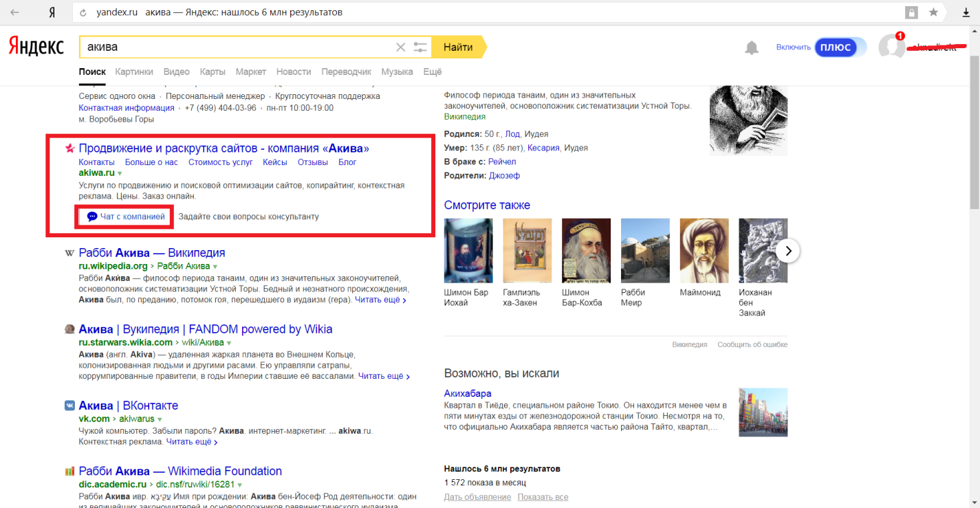Bookmark the page with the star icon
980x508 pixels.
(x=933, y=12)
